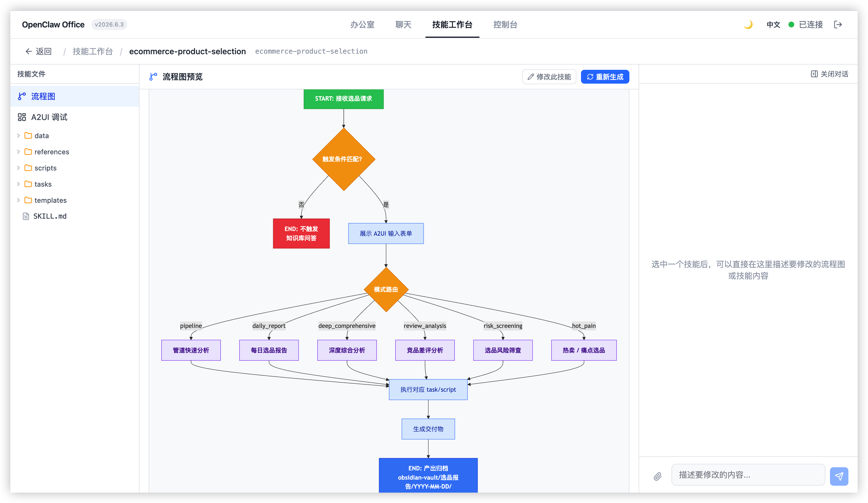Screen dimensions: 868x503
Task: Switch language via 中文 toggle
Action: click(x=773, y=25)
